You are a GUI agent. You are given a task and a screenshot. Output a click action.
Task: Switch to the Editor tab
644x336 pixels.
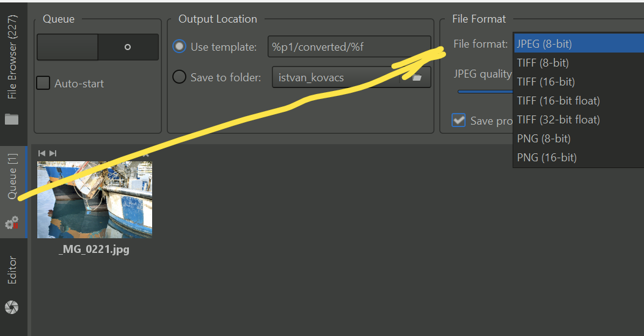coord(12,271)
